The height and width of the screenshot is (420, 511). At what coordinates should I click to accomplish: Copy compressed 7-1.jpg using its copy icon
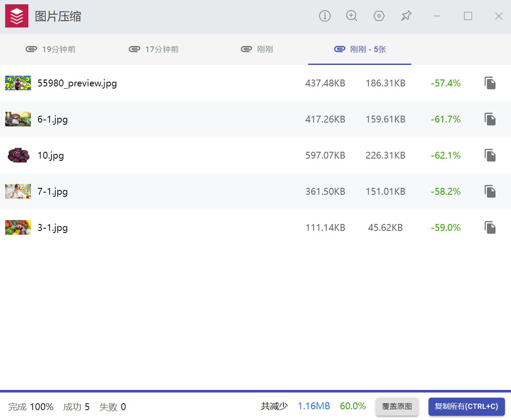point(490,191)
